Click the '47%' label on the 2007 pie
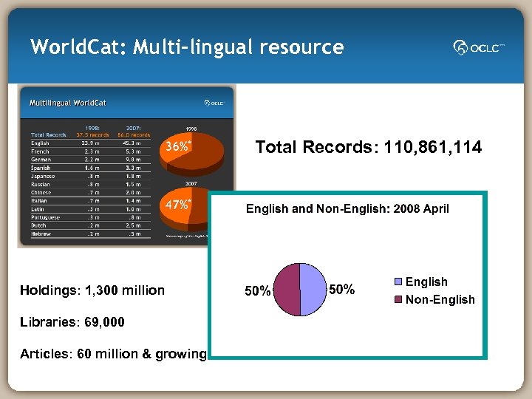This screenshot has width=532, height=399. point(178,205)
